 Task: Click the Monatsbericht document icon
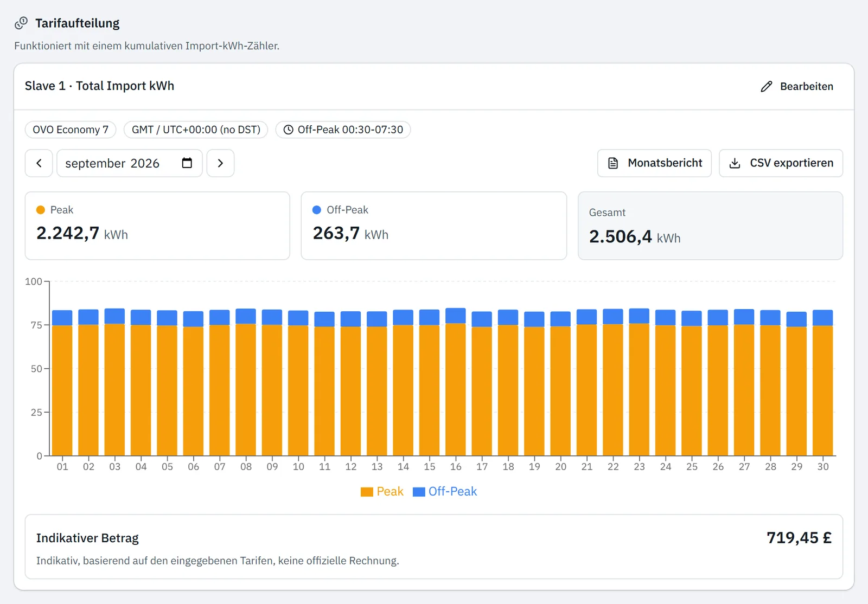coord(613,163)
